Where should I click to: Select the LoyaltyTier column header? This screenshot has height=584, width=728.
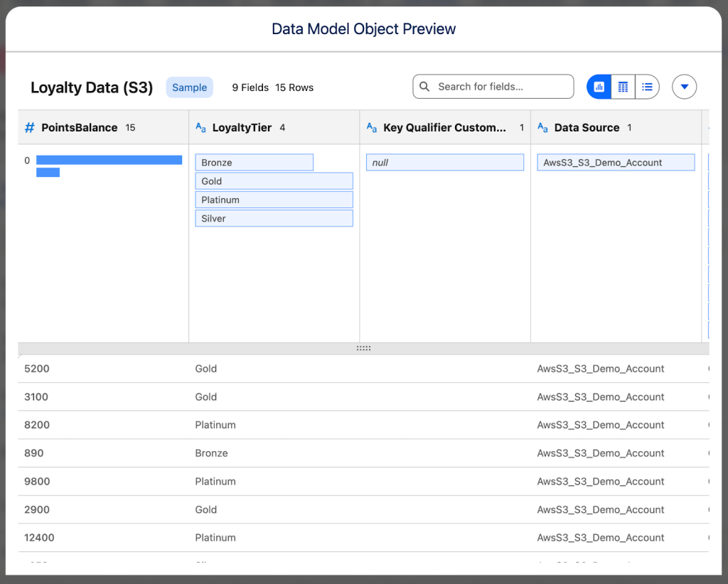[274, 128]
